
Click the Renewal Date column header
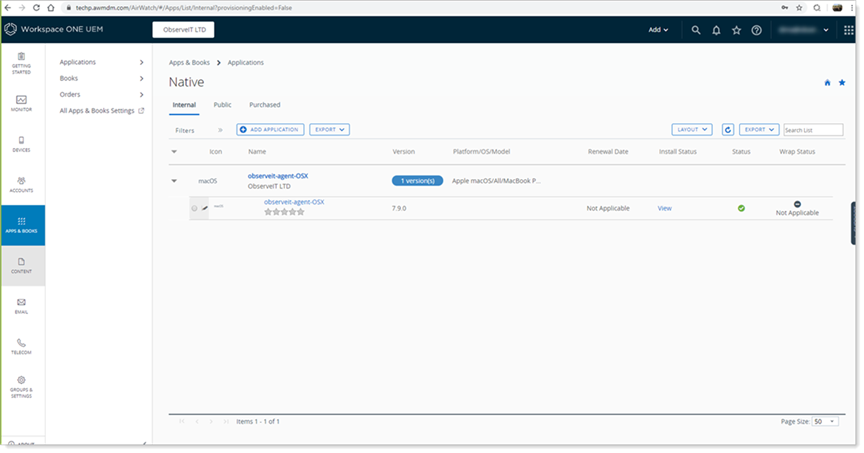coord(608,152)
